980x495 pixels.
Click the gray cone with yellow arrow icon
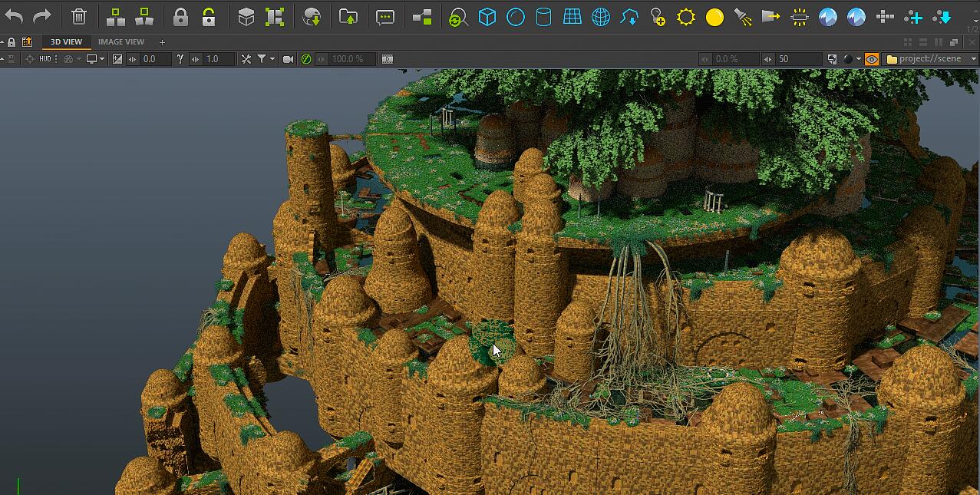[x=771, y=16]
